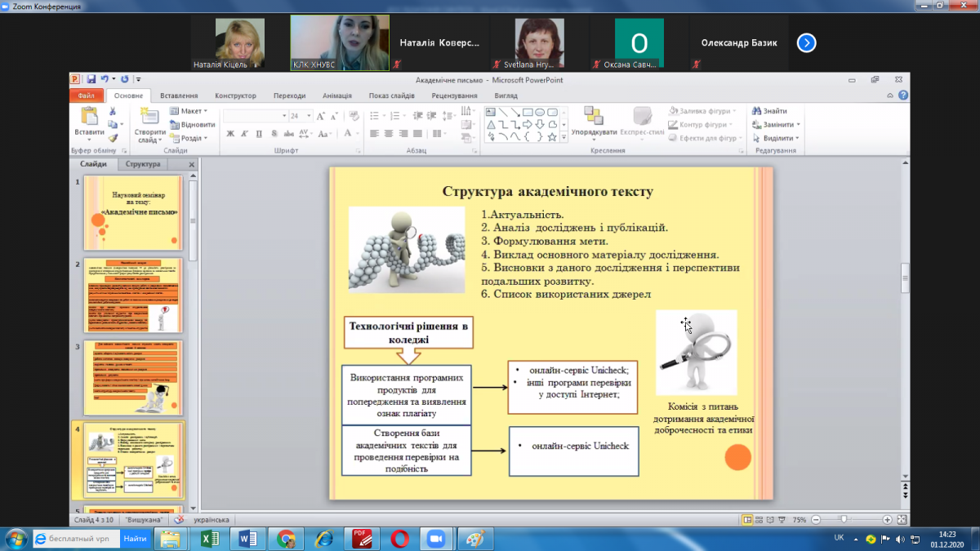Expand the Замінити dropdown arrow
This screenshot has height=551, width=980.
coord(798,125)
